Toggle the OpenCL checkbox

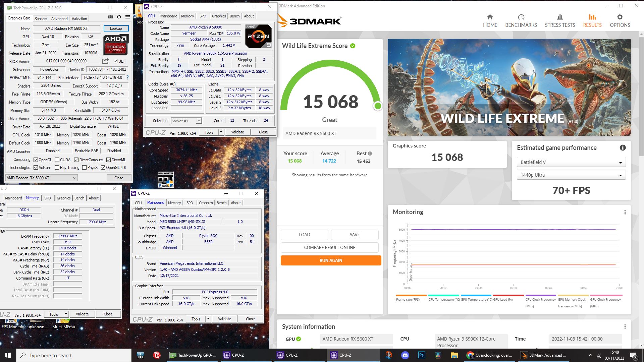click(36, 160)
